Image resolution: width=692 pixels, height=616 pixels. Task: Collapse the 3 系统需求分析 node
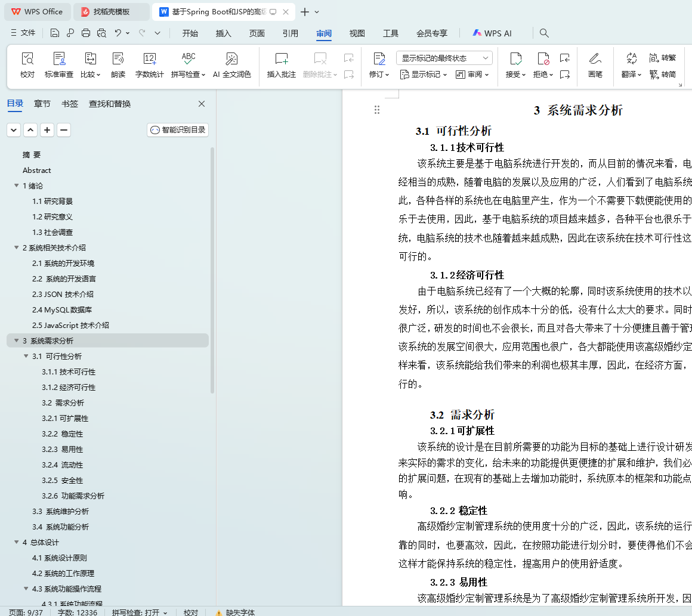click(16, 340)
